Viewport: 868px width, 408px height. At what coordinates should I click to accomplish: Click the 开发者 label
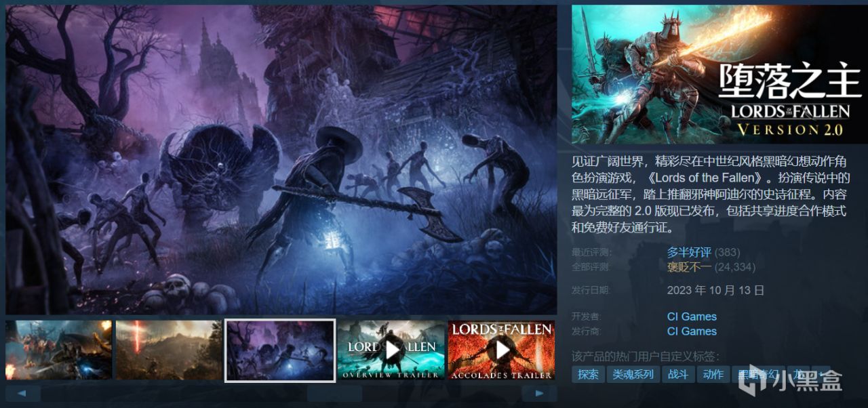point(587,317)
